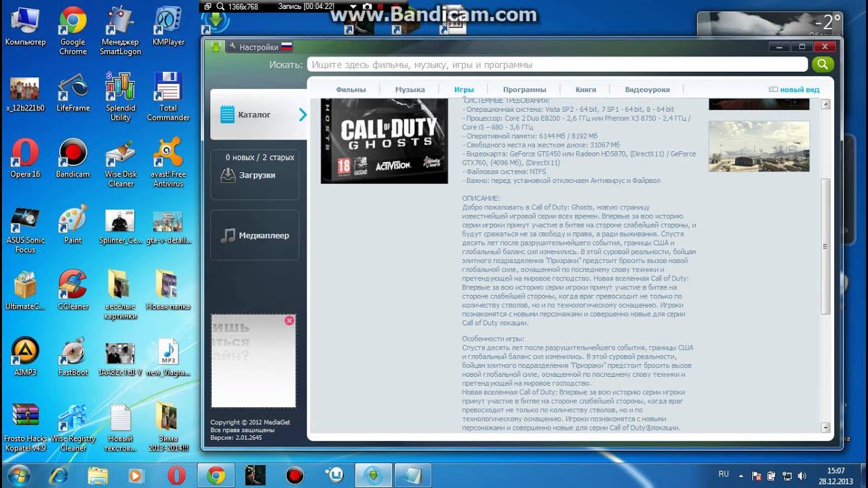Select веселые картинки folder on desktop

[x=120, y=296]
